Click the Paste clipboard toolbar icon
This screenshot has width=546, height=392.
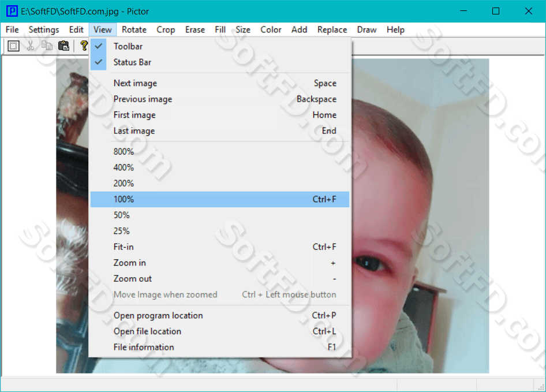63,46
